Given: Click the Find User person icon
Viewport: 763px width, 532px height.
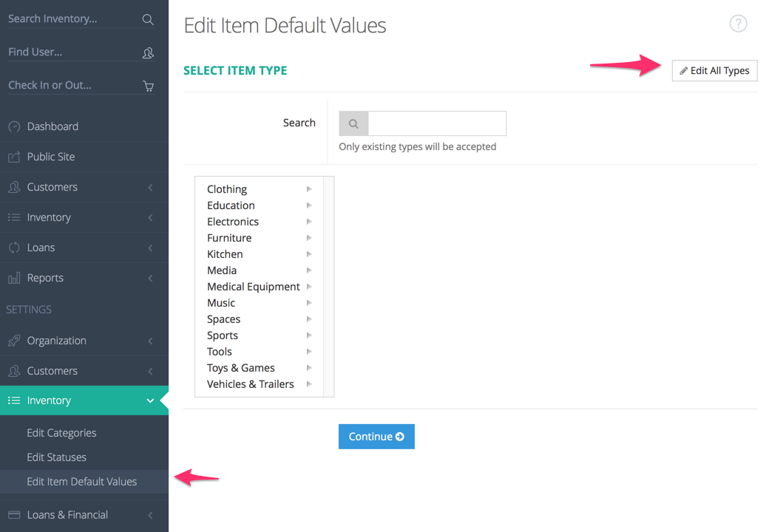Looking at the screenshot, I should [148, 53].
